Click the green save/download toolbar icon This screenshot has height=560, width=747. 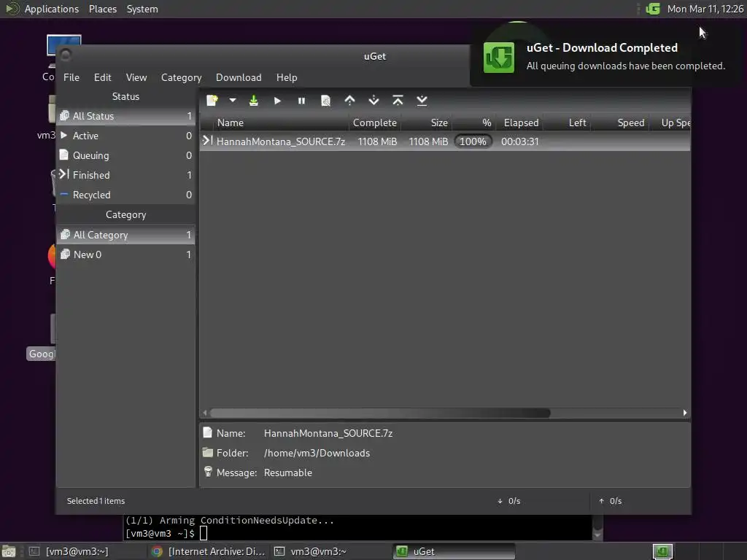[253, 101]
